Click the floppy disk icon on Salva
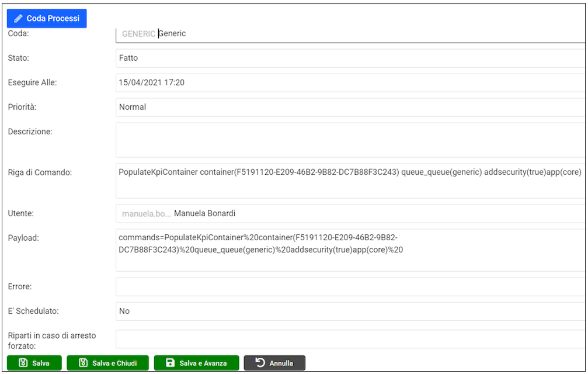 tap(23, 363)
